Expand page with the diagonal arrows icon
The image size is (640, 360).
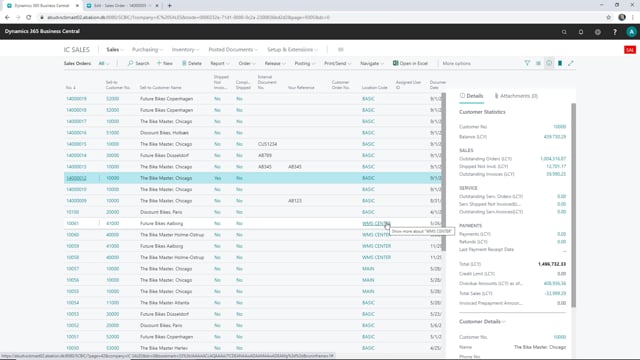571,63
